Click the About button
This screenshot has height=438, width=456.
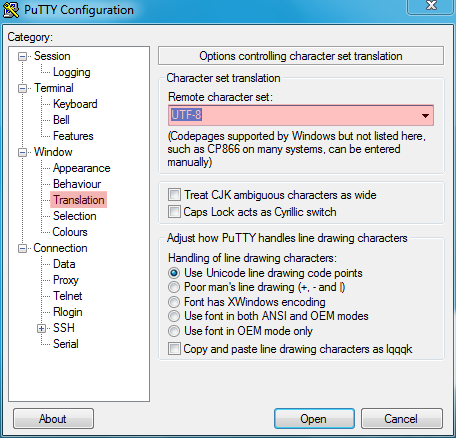point(53,419)
